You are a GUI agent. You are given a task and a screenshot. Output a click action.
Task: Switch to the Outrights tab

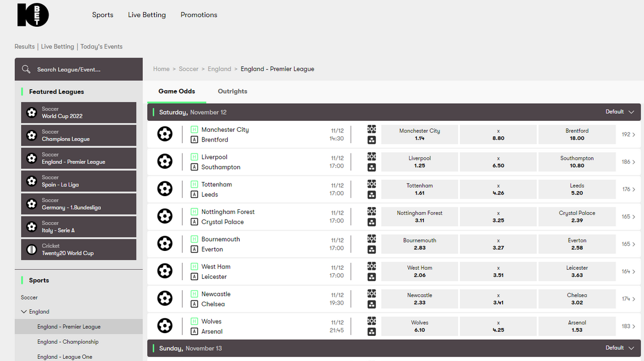coord(232,91)
